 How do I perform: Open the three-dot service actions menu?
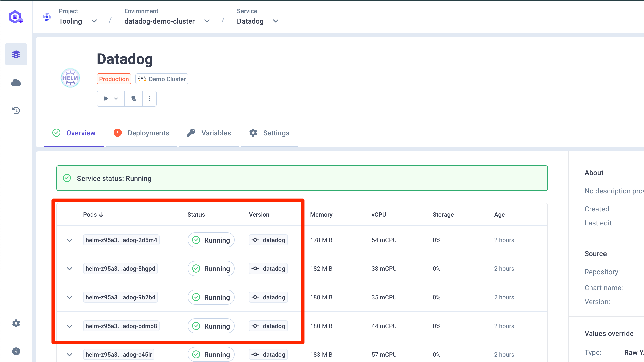[x=149, y=98]
